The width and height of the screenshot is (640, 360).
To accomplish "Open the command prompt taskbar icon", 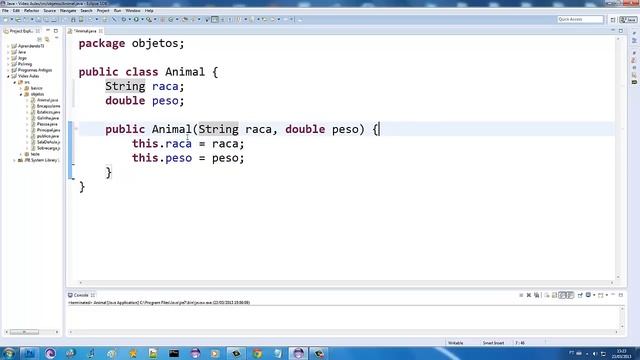I will pos(174,353).
